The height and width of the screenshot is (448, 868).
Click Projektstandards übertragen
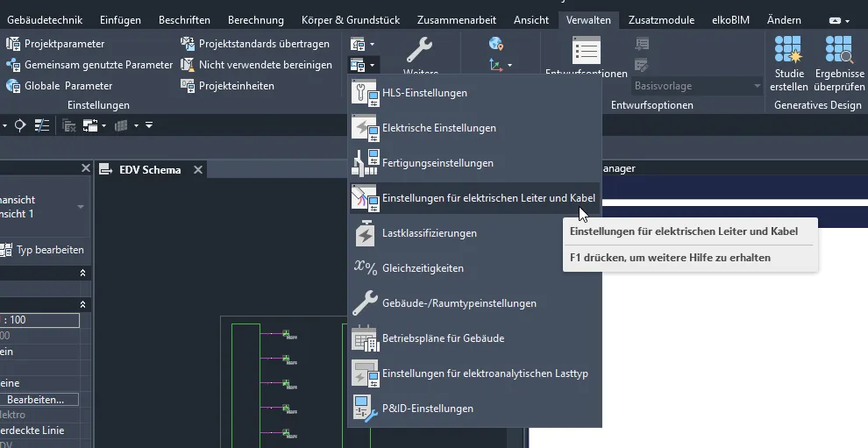[x=255, y=44]
